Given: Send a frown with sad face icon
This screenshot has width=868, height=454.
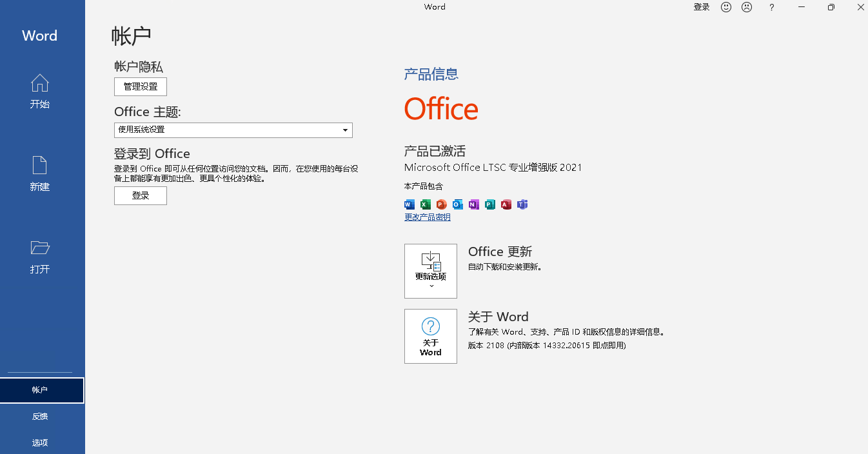Looking at the screenshot, I should tap(747, 7).
